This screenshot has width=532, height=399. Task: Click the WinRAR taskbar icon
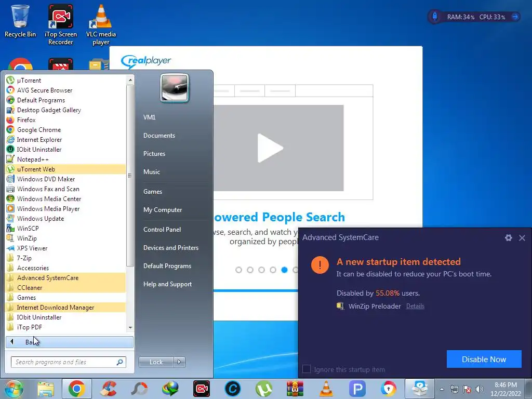295,389
